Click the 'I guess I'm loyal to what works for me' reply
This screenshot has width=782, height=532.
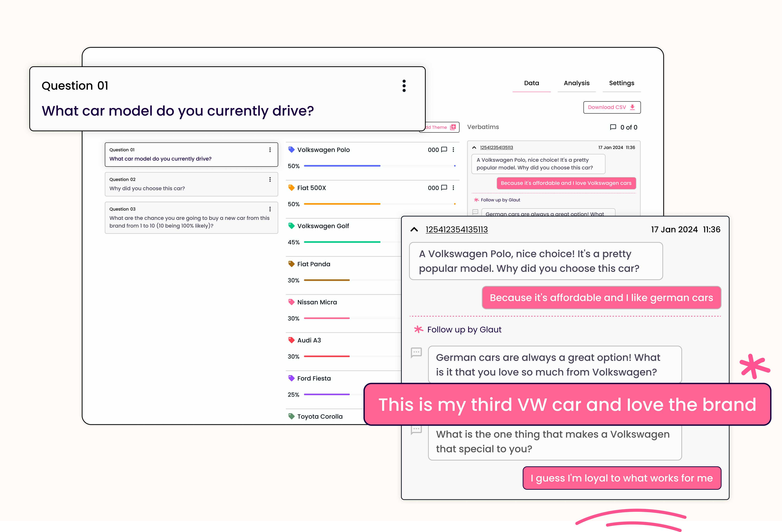click(x=622, y=478)
